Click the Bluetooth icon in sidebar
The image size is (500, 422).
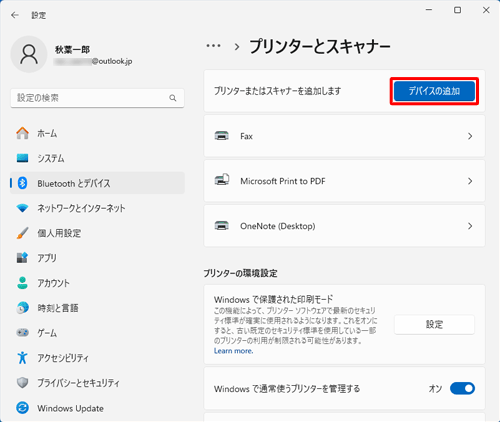pyautogui.click(x=22, y=183)
